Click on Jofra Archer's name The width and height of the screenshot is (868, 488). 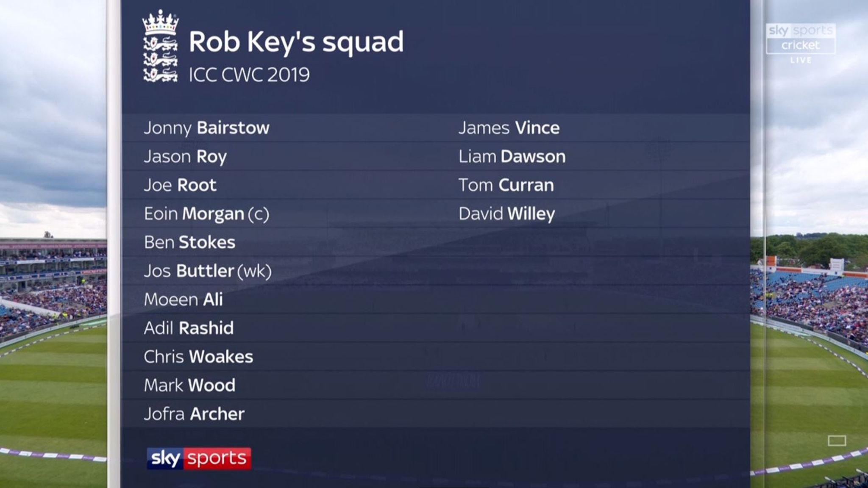click(x=194, y=414)
